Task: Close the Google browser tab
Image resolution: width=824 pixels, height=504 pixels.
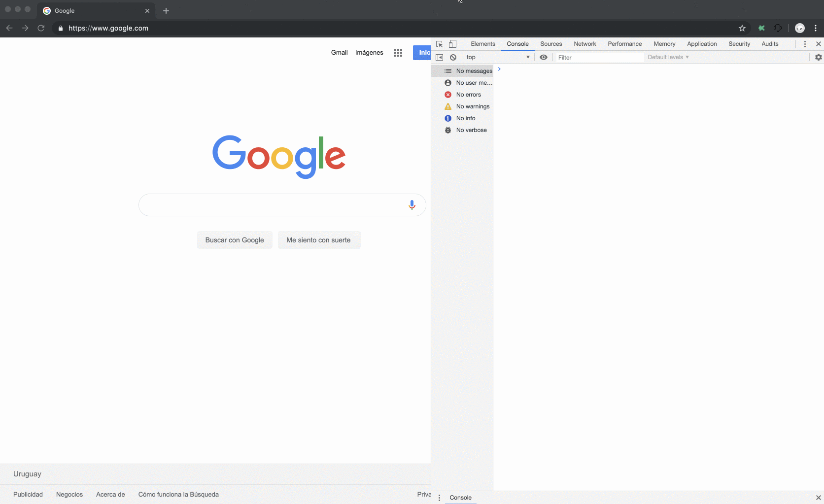Action: coord(147,11)
